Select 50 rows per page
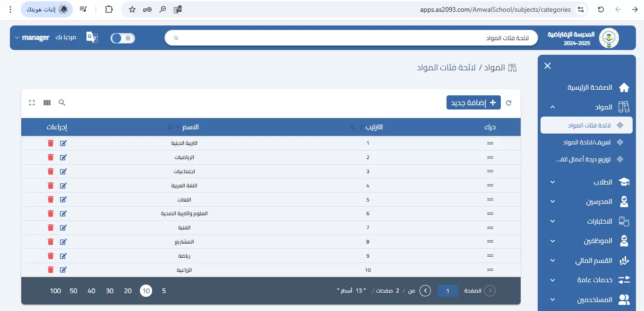This screenshot has width=644, height=311. pyautogui.click(x=73, y=291)
